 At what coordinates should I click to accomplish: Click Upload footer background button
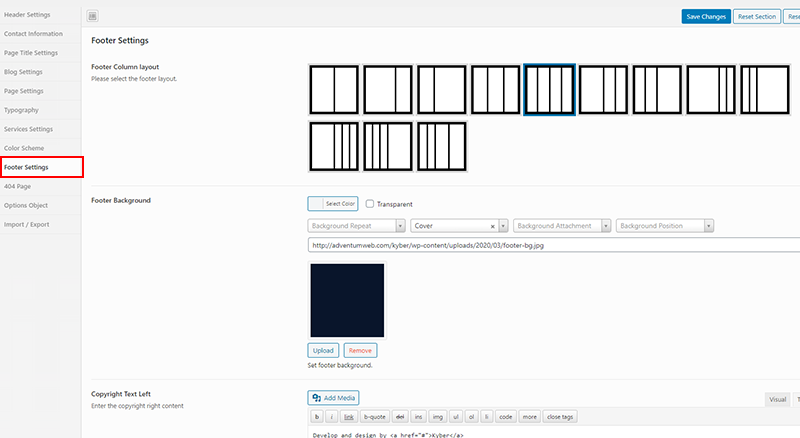pyautogui.click(x=323, y=351)
